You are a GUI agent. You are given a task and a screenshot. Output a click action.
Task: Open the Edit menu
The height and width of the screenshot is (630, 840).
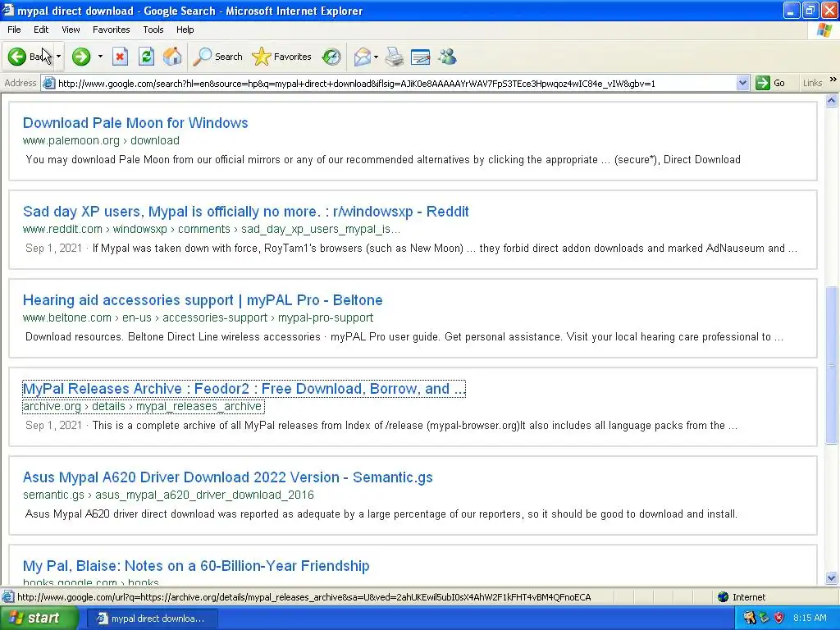pyautogui.click(x=41, y=30)
